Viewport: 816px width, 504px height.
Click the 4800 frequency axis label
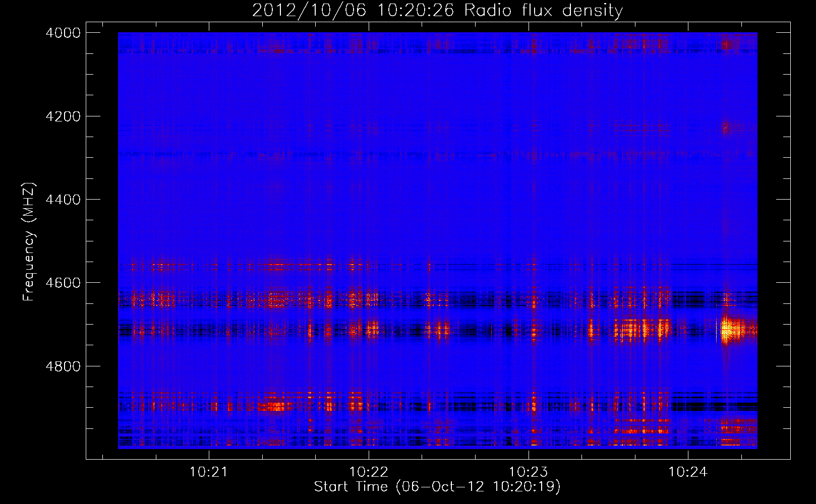[63, 366]
